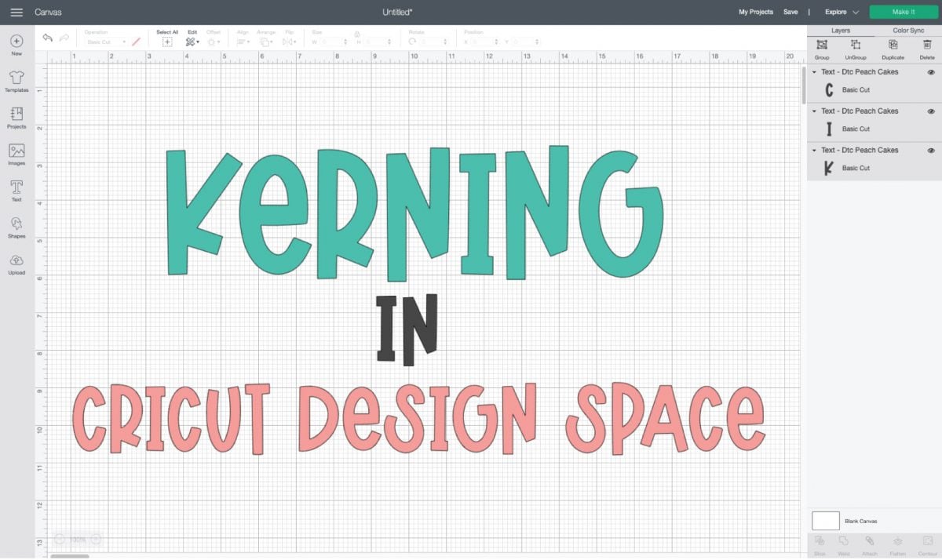
Task: Click the Make It button
Action: 903,12
